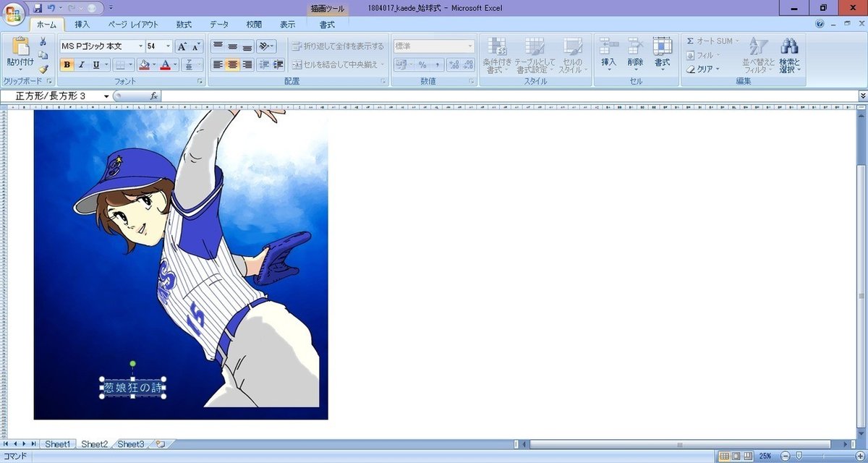The height and width of the screenshot is (463, 868).
Task: Open font color dropdown arrow
Action: (x=176, y=64)
